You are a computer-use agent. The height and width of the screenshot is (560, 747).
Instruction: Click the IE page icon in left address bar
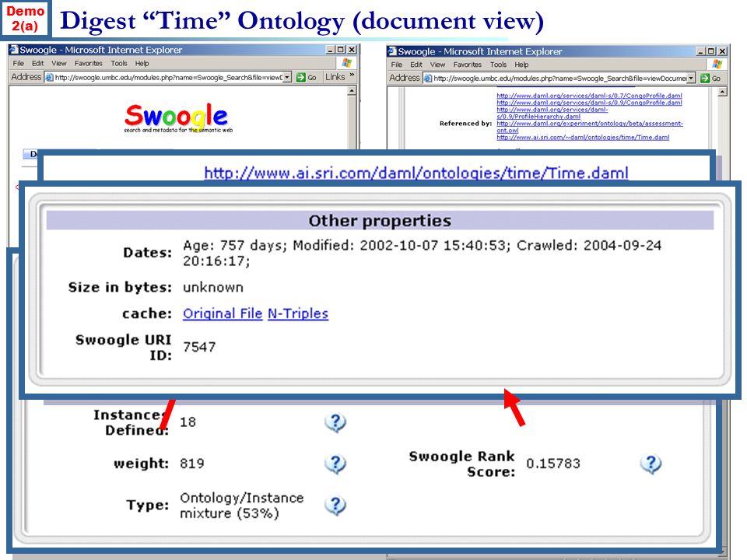[x=49, y=77]
